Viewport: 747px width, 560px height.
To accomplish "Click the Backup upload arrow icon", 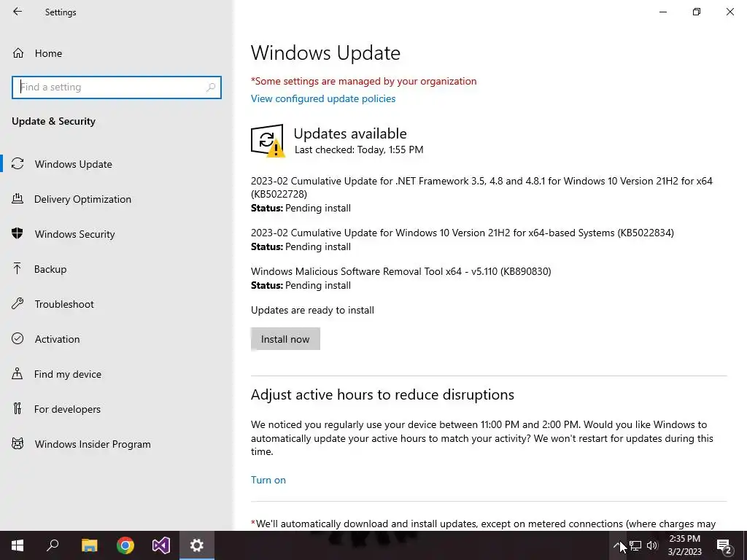I will (x=18, y=269).
